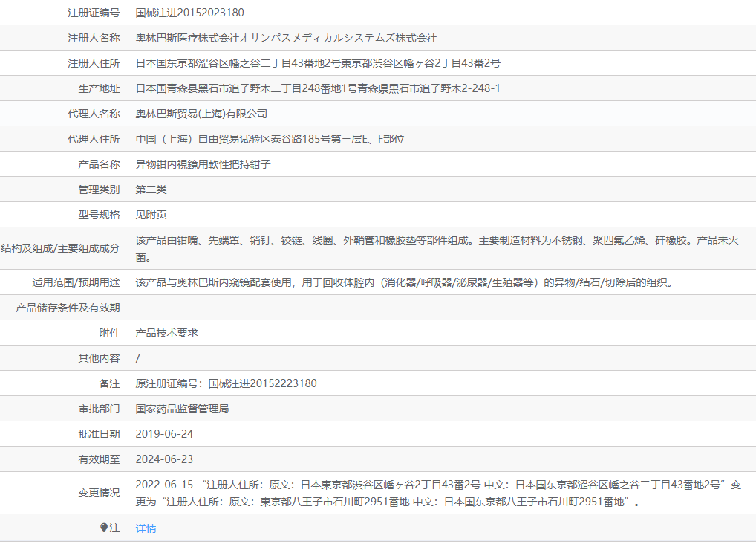This screenshot has height=544, width=756.
Task: Select the value 见附页
Action: point(151,215)
